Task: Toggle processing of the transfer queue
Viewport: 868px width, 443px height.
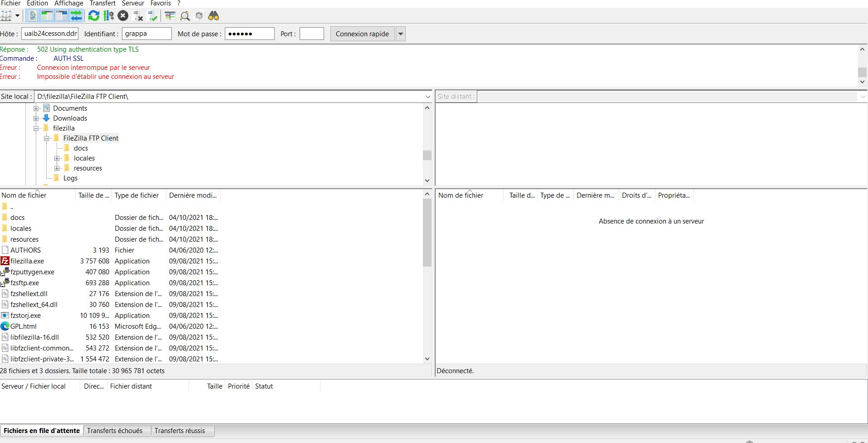Action: [108, 16]
